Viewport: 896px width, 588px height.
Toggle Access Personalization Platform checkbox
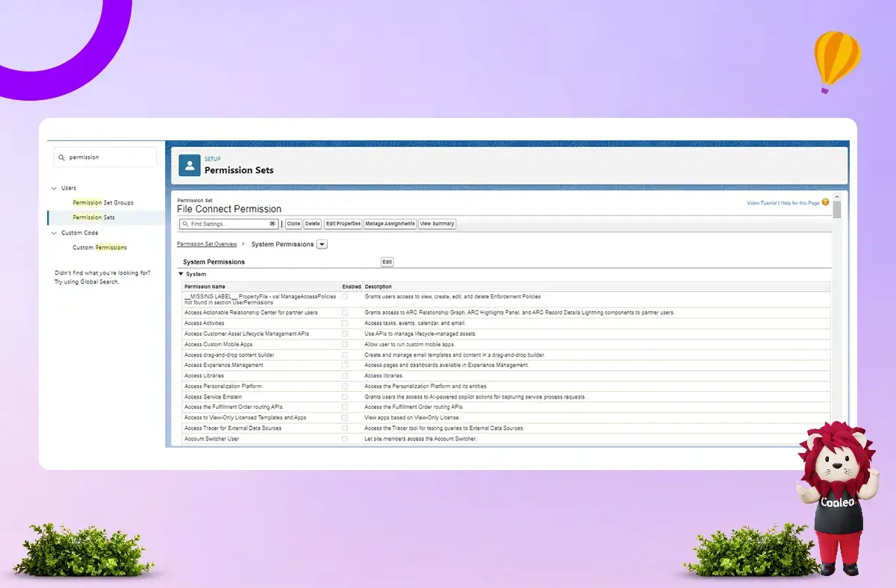[x=344, y=387]
